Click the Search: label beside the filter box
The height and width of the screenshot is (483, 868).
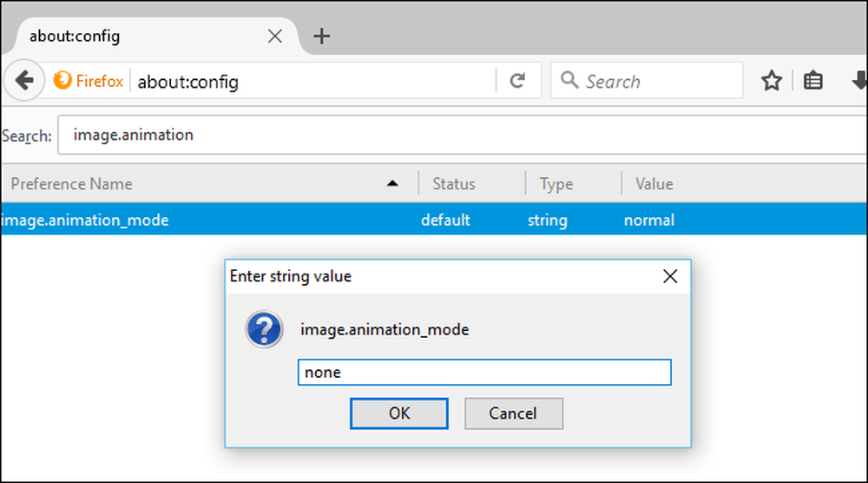(27, 136)
